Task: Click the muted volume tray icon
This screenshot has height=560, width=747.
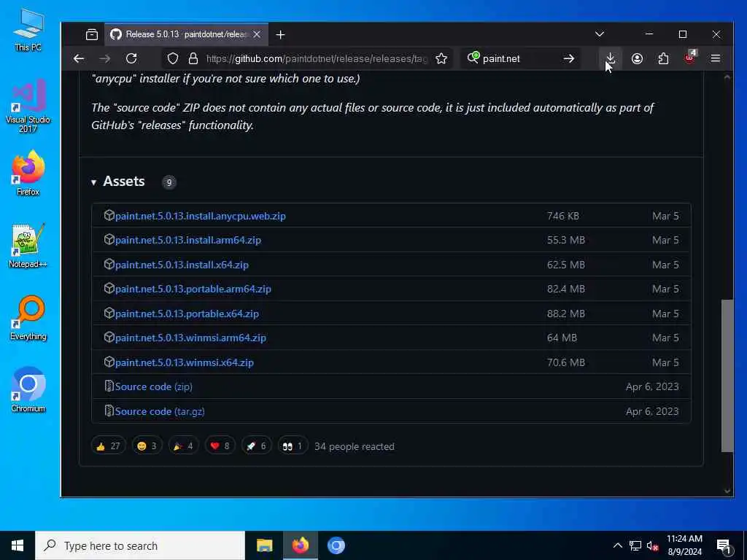Action: (x=653, y=545)
